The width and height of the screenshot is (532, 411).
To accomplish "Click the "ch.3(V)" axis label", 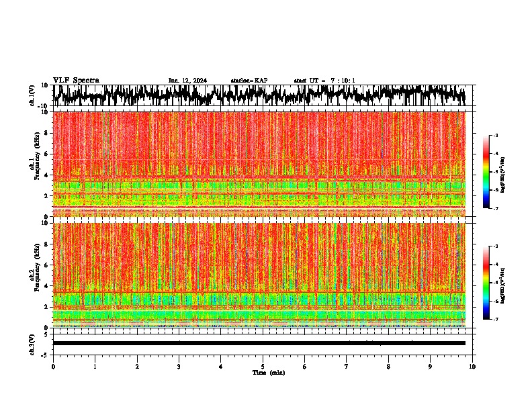I will point(32,345).
